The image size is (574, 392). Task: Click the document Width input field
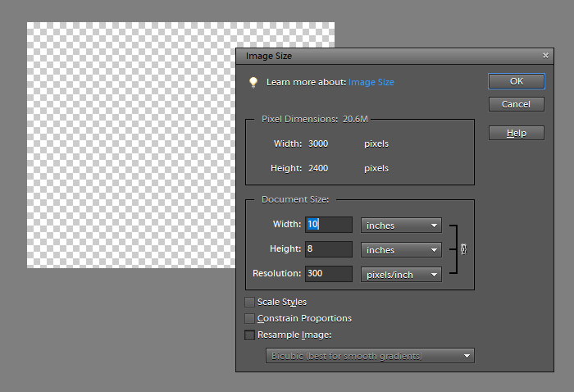pyautogui.click(x=329, y=225)
